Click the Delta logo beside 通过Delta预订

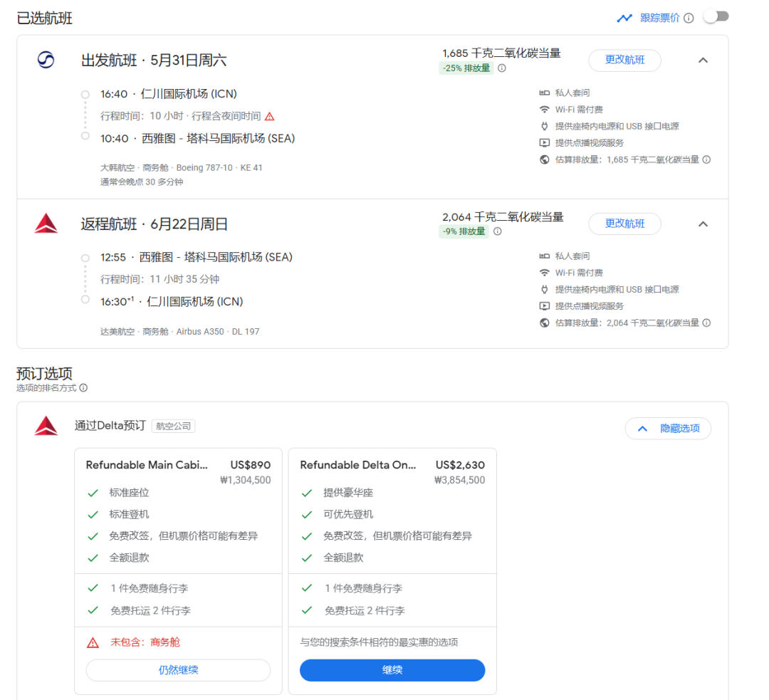point(46,425)
